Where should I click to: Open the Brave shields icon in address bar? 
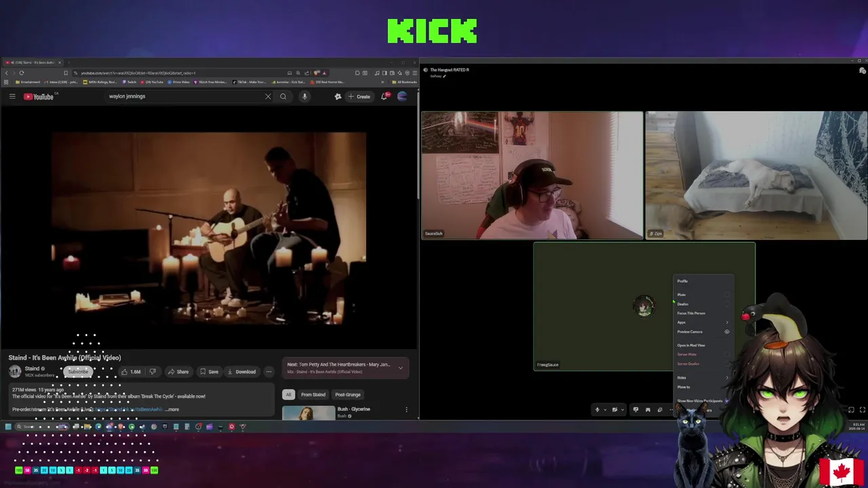[316, 73]
